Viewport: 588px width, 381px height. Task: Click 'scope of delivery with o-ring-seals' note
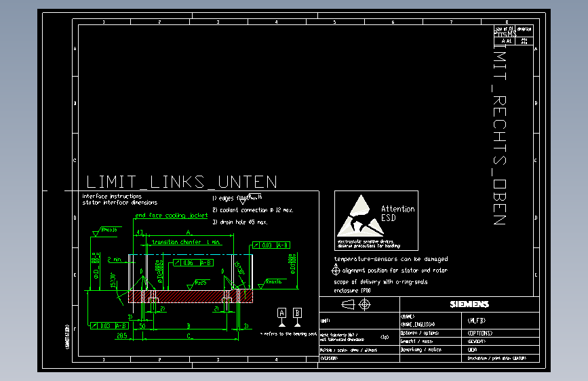(380, 282)
